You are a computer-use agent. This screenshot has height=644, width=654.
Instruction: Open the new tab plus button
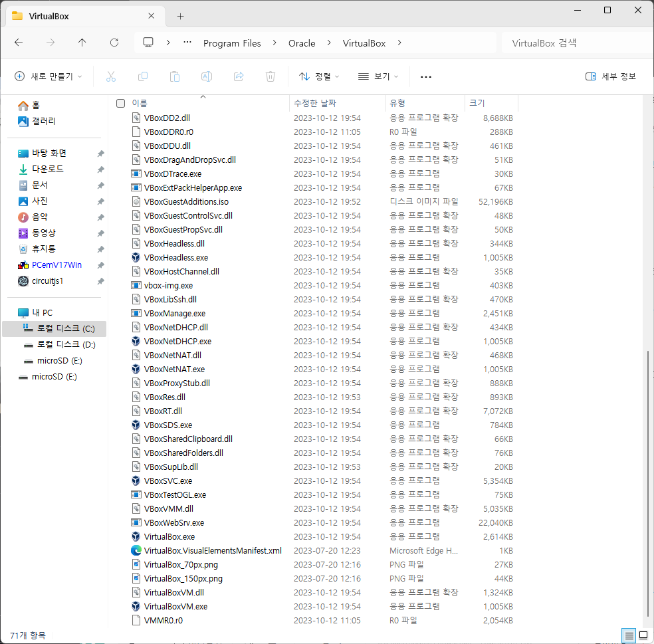[180, 16]
